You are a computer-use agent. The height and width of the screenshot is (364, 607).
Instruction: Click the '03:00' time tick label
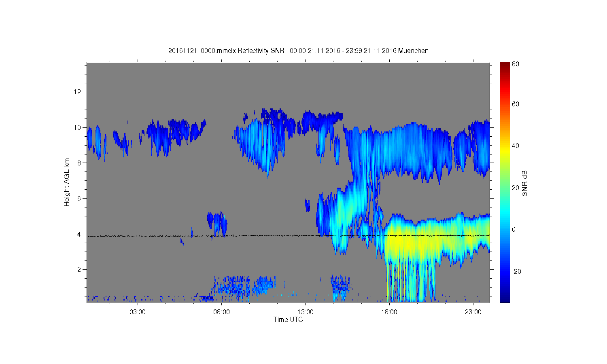(138, 312)
